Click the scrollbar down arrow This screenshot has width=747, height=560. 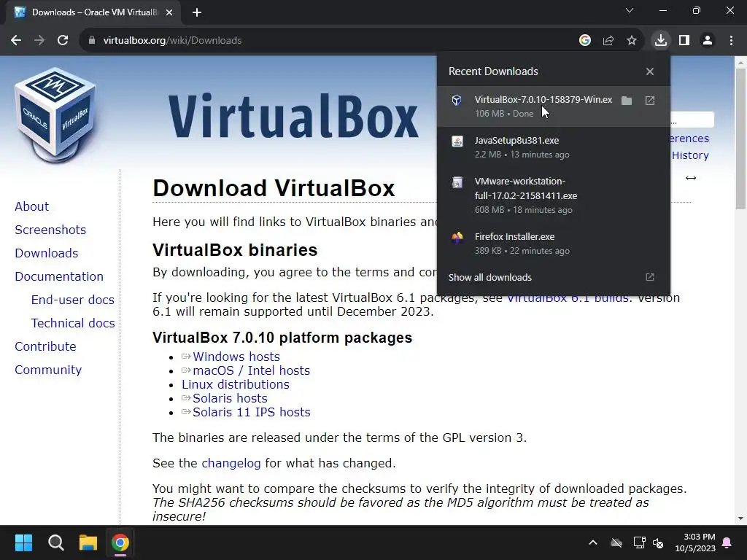click(x=740, y=518)
